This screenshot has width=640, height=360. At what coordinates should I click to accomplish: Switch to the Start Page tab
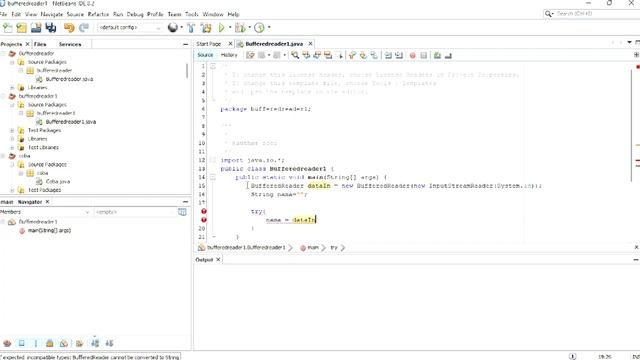(209, 44)
